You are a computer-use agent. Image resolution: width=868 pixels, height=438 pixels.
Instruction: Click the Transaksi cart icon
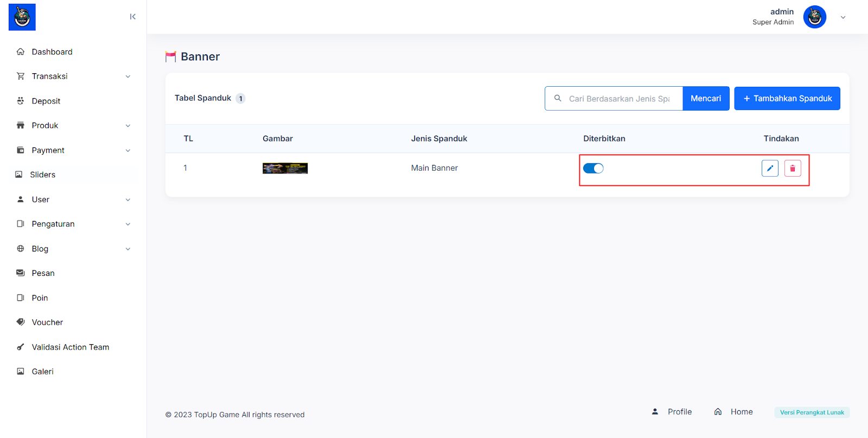tap(21, 76)
